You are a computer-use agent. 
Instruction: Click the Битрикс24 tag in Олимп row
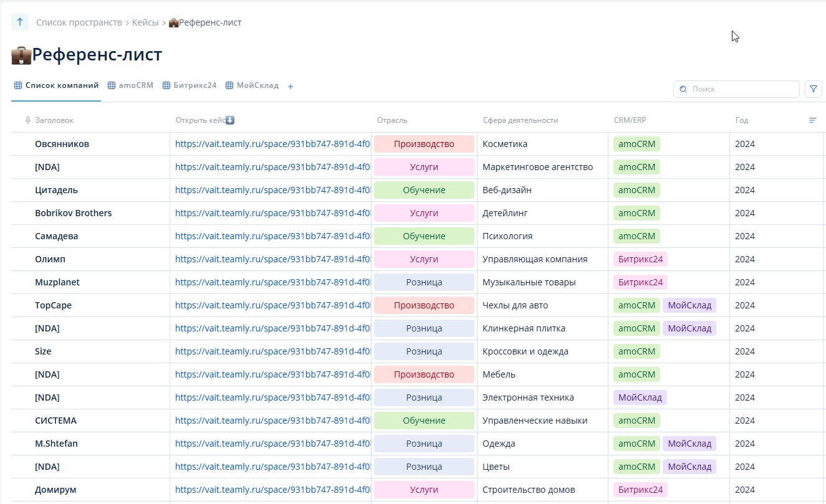[x=640, y=259]
